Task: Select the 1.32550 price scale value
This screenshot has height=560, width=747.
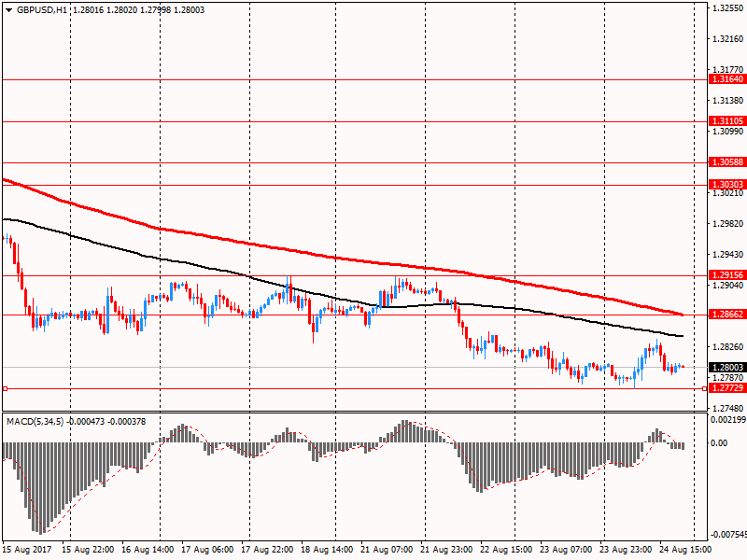Action: click(x=728, y=8)
